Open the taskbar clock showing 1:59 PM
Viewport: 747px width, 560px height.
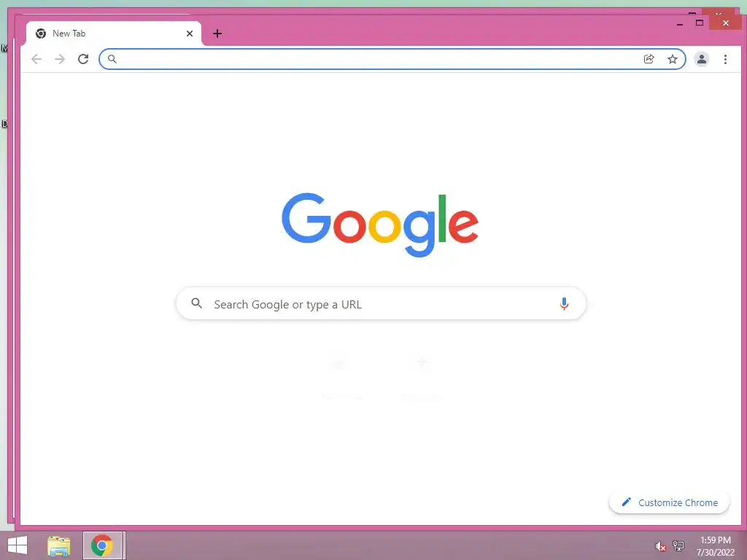(x=715, y=545)
